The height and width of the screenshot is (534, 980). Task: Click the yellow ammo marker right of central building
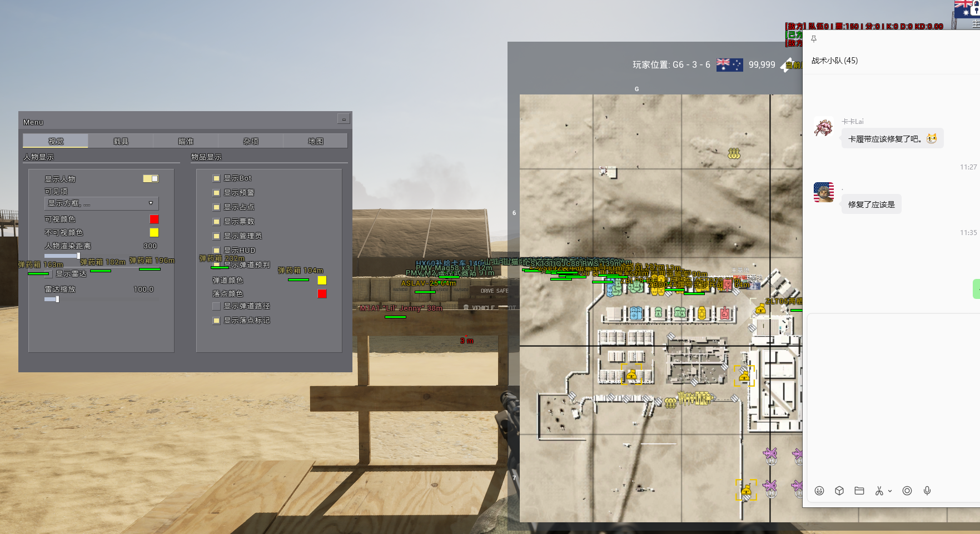(744, 377)
